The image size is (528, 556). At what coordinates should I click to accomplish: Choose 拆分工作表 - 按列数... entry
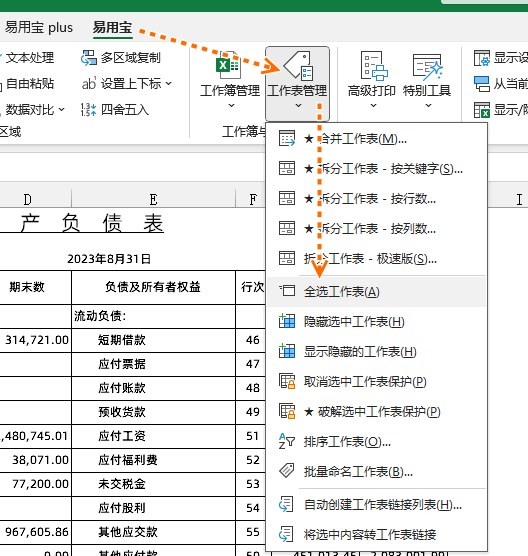[376, 229]
